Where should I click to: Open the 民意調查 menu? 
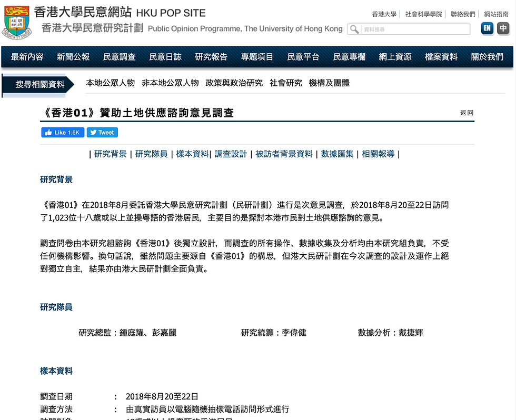coord(119,57)
